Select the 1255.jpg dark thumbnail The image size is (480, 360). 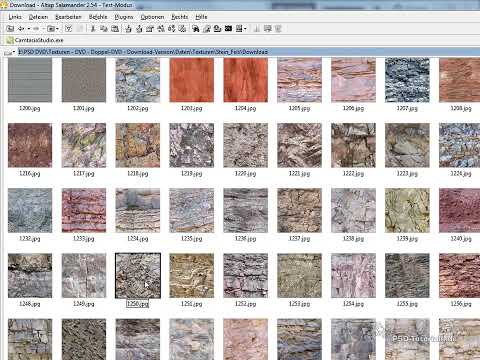coord(407,276)
